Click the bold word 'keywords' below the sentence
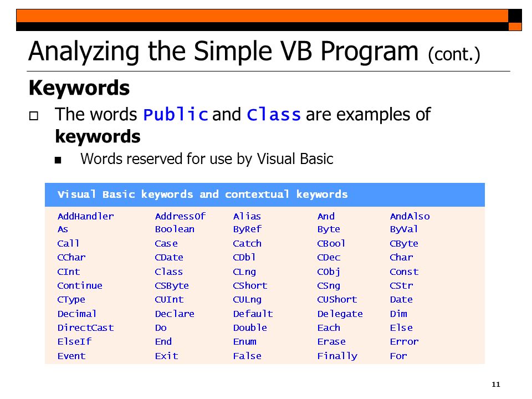532x399 pixels. coord(98,136)
